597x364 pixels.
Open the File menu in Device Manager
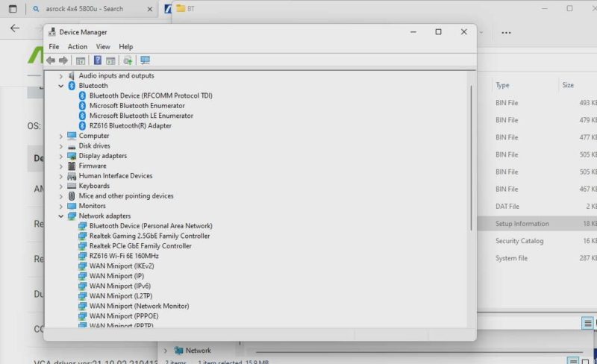pos(54,46)
